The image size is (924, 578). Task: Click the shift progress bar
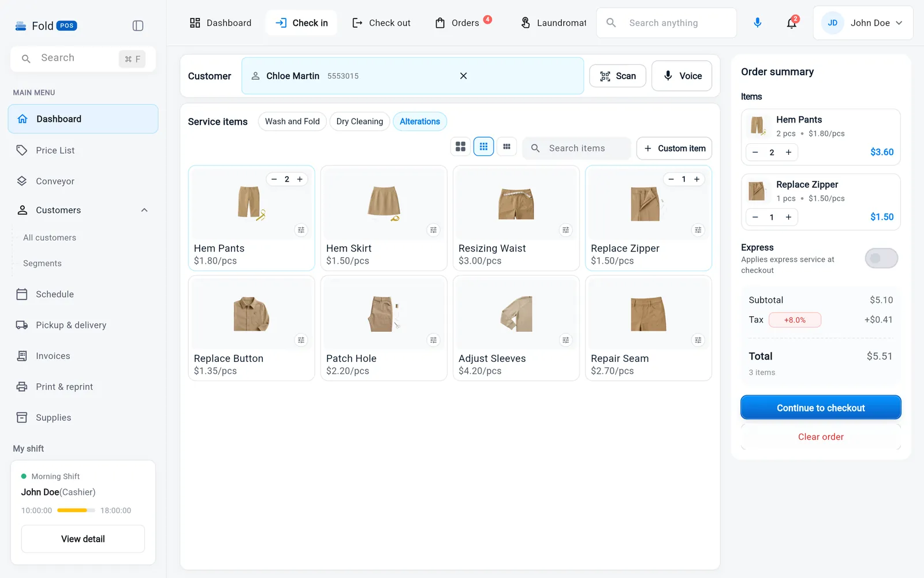pyautogui.click(x=76, y=510)
